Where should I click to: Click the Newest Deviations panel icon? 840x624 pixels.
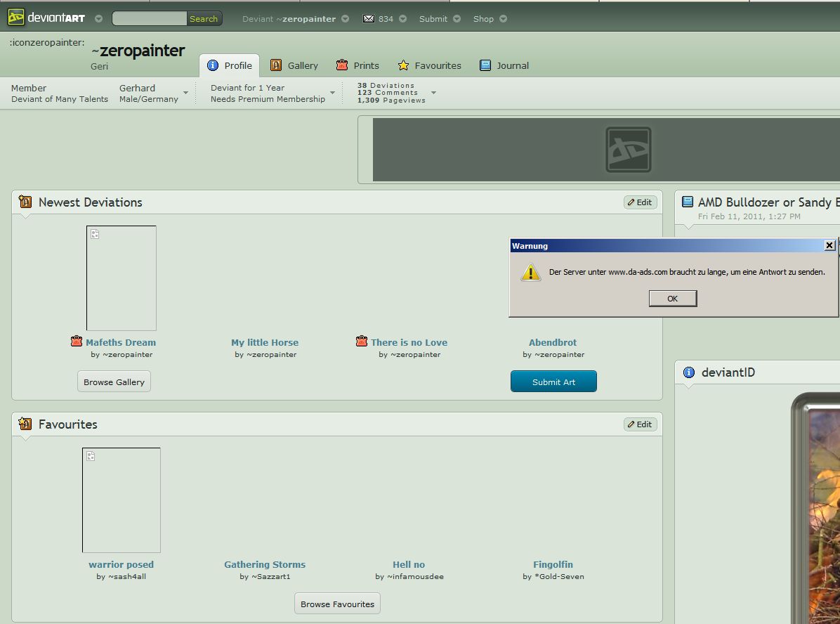point(25,202)
